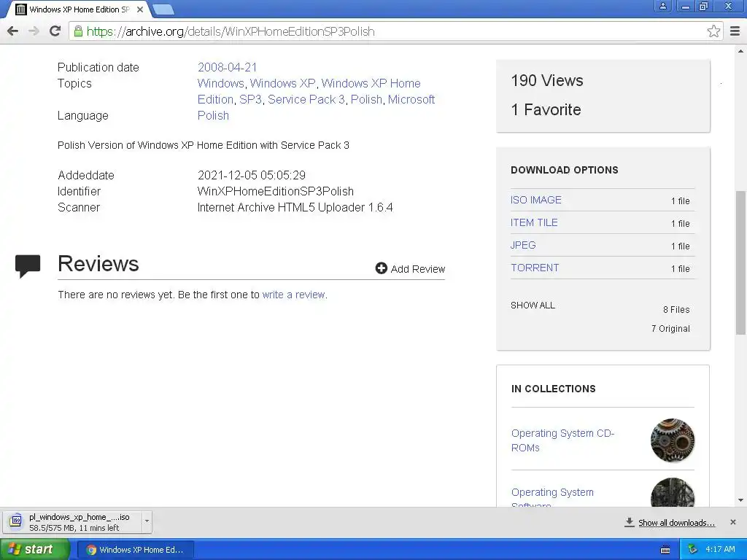Viewport: 747px width, 560px height.
Task: Open the 2008-04-21 publication date link
Action: coord(228,67)
